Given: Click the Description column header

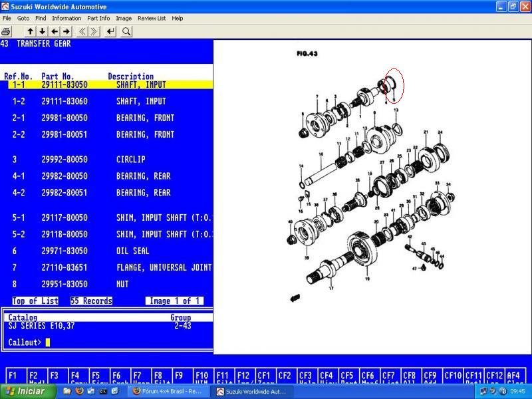Looking at the screenshot, I should [x=130, y=76].
